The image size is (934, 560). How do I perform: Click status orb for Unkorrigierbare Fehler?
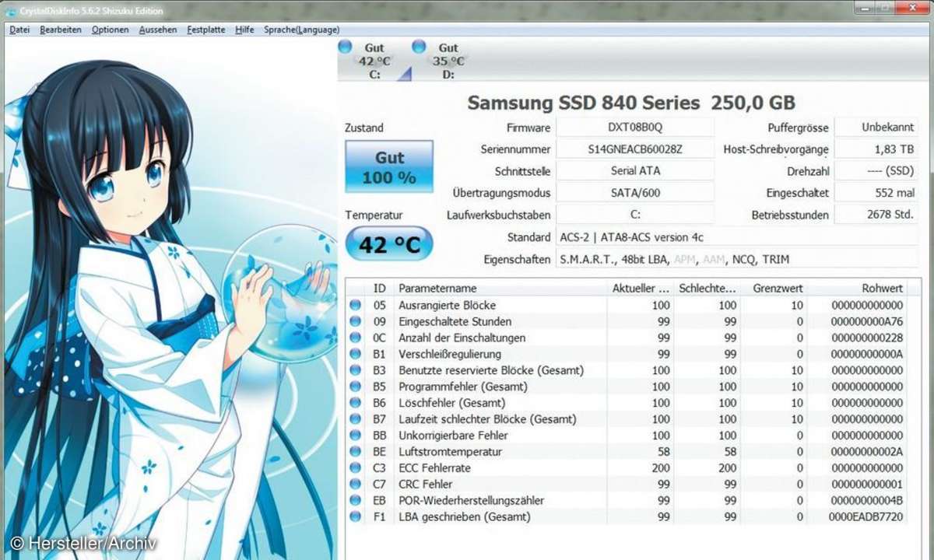(x=356, y=436)
